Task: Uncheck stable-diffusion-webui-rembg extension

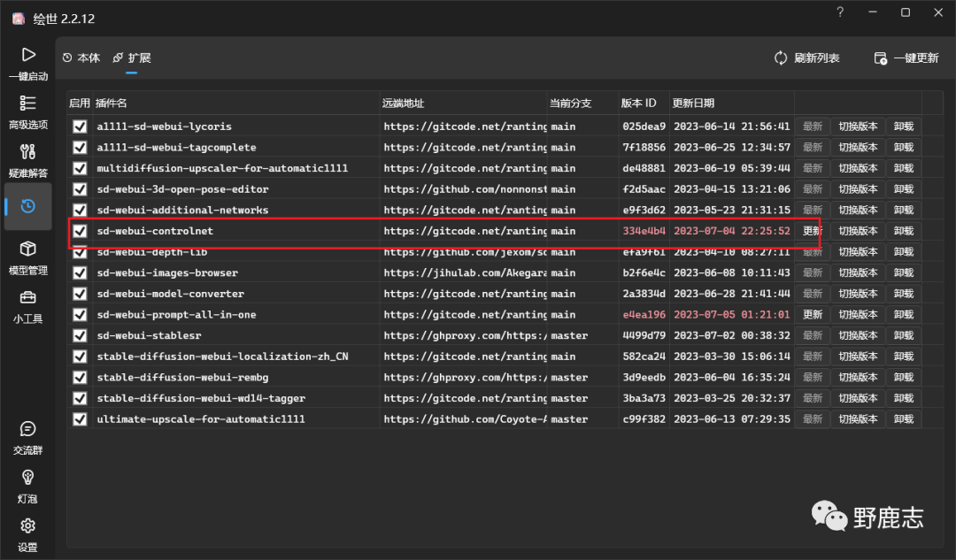Action: pos(80,377)
